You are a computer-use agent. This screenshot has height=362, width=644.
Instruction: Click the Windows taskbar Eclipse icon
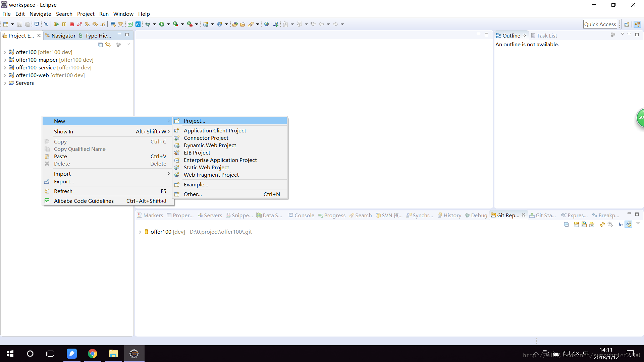click(x=134, y=353)
